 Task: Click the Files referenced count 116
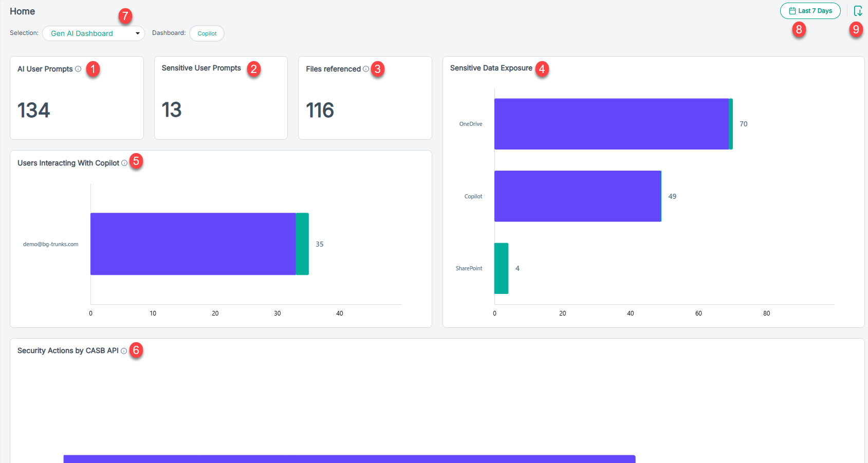pos(320,110)
